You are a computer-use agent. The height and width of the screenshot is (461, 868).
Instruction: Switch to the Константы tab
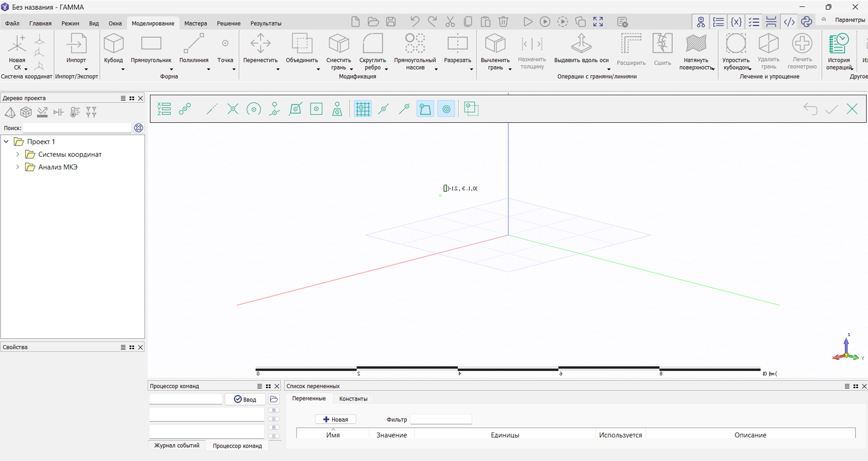[x=353, y=399]
